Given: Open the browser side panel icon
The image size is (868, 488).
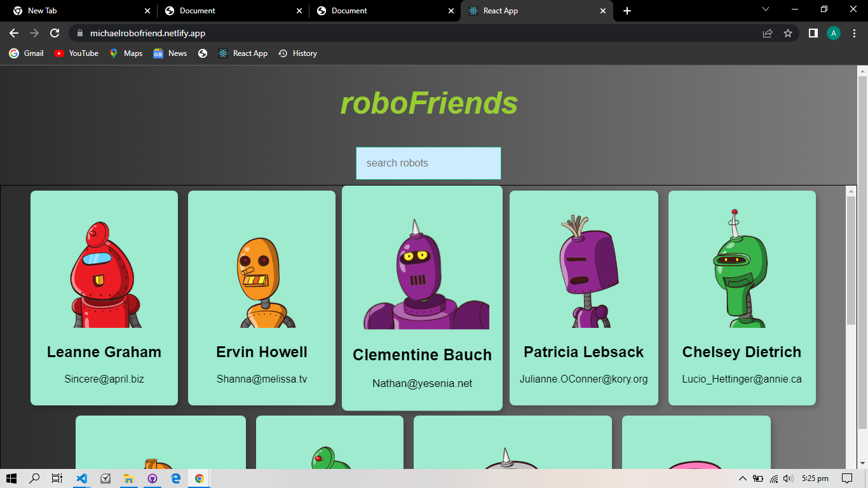Looking at the screenshot, I should tap(813, 33).
